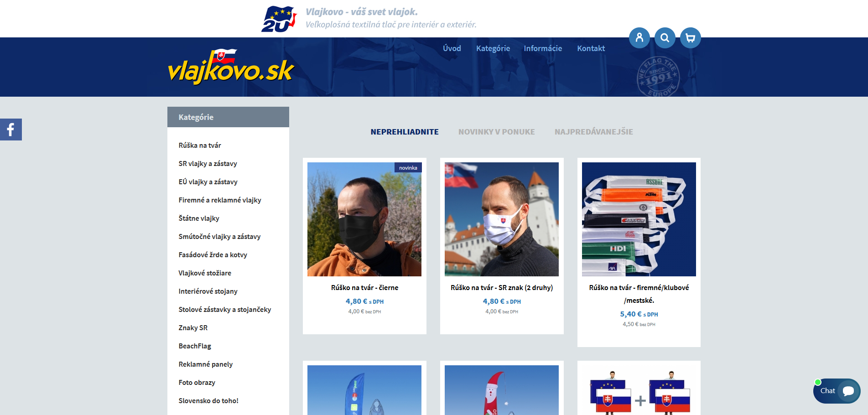Click the Facebook side icon

[x=11, y=130]
